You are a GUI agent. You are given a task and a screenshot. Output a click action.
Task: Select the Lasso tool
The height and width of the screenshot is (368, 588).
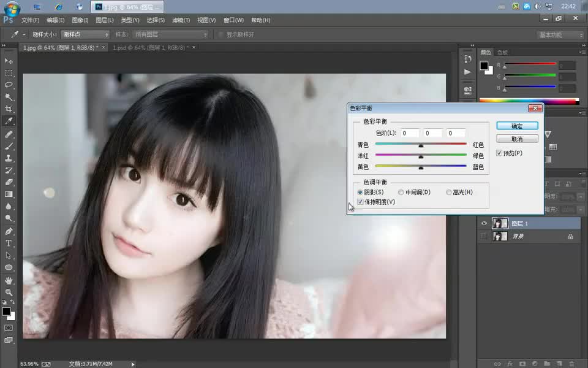pyautogui.click(x=8, y=85)
